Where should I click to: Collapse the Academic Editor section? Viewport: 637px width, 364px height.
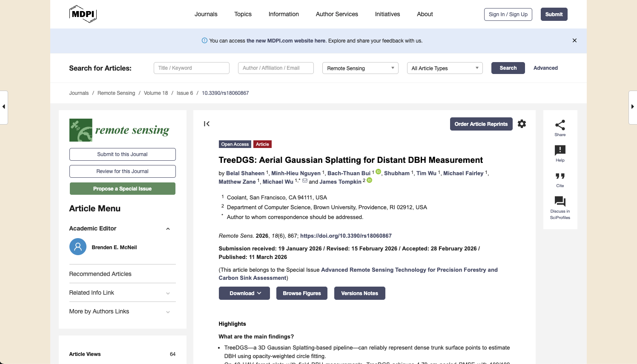168,228
